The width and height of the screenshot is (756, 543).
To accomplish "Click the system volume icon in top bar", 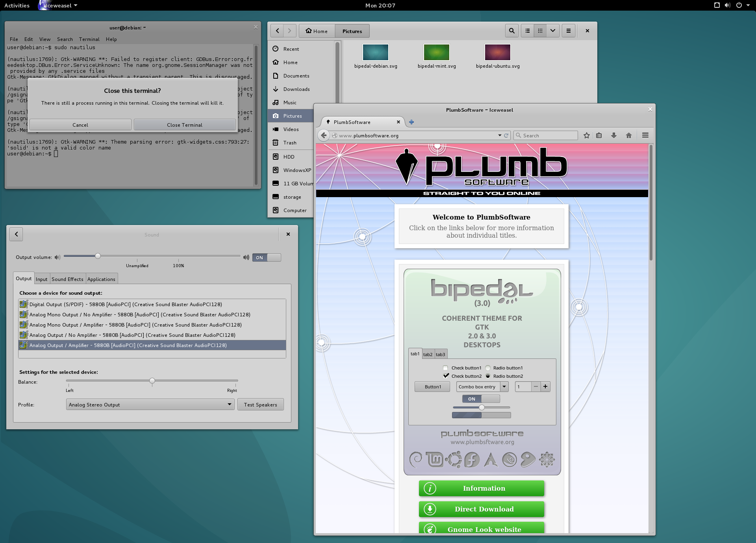I will tap(728, 5).
